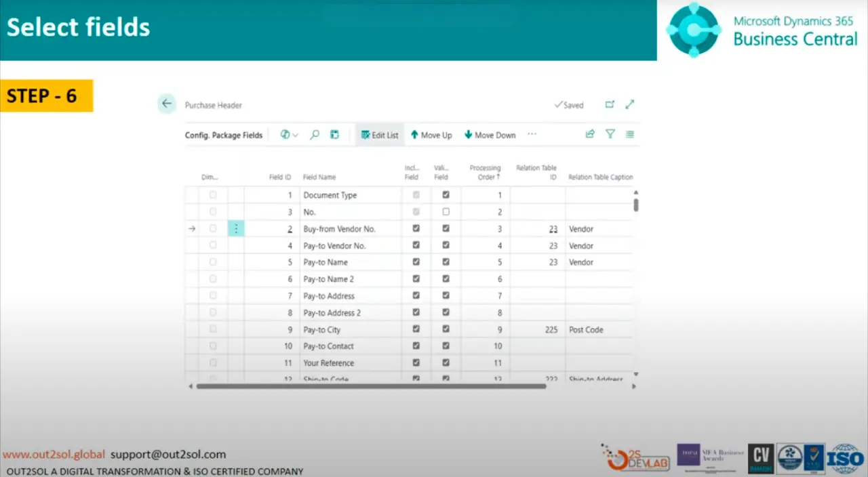Open row options for Buy-from Vendor No.
The width and height of the screenshot is (868, 477).
236,229
